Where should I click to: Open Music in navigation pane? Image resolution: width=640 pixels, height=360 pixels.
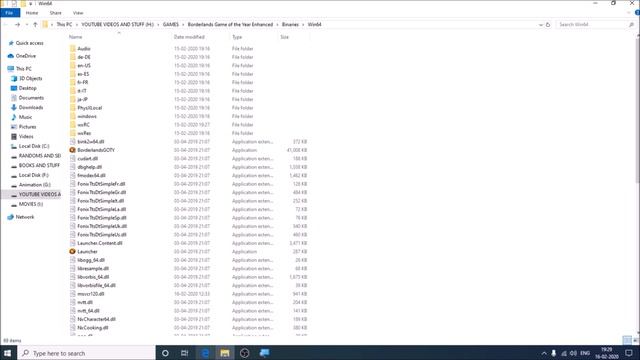(25, 117)
